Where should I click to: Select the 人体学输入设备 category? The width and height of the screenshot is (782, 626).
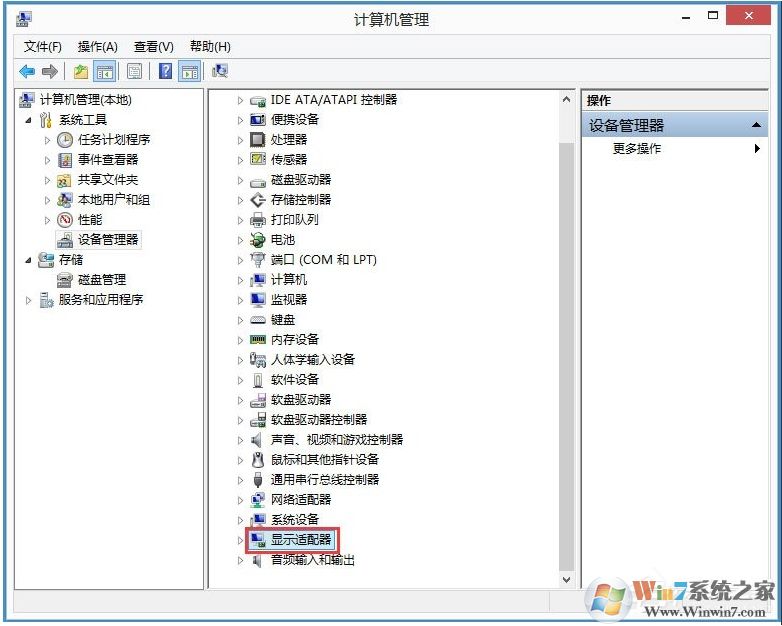313,360
